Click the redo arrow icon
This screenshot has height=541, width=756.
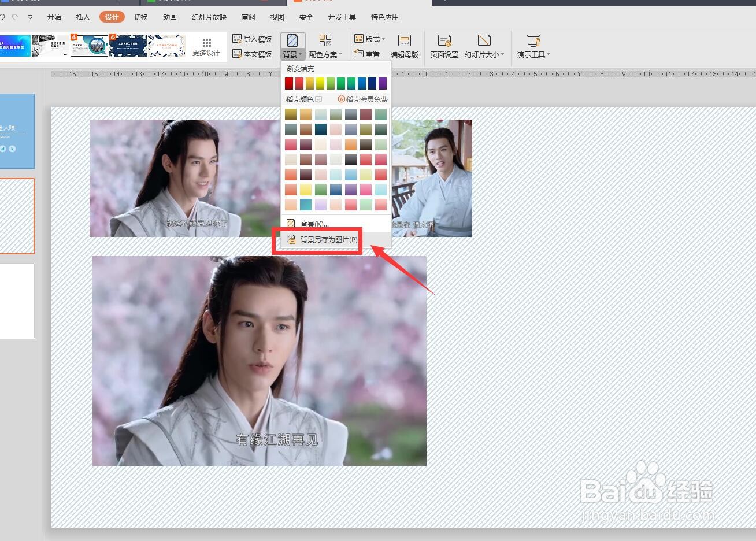pyautogui.click(x=16, y=17)
